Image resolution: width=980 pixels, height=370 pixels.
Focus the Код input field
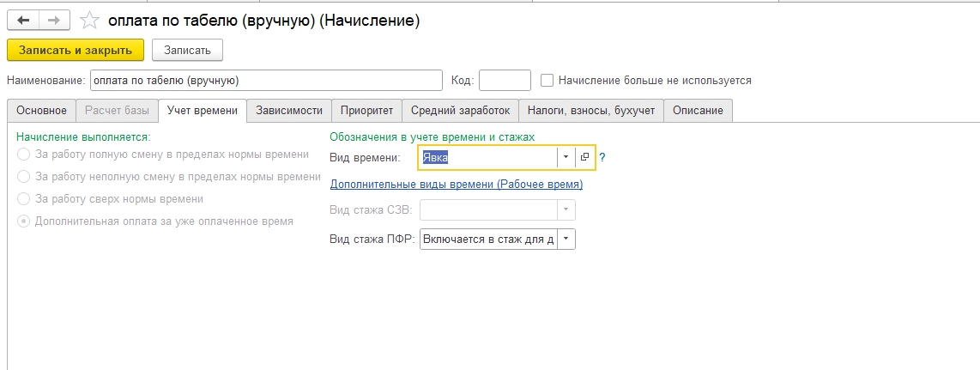[x=505, y=80]
